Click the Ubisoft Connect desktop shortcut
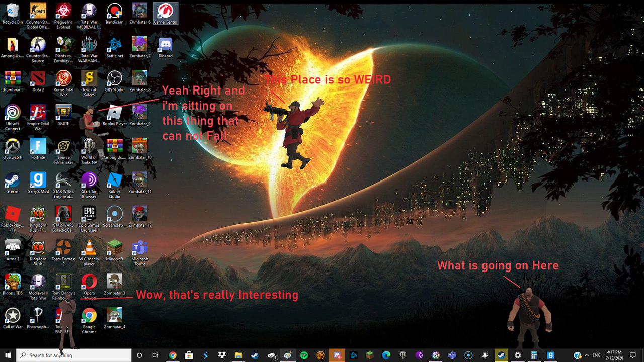Screen dimensions: 644x362 coord(13,117)
